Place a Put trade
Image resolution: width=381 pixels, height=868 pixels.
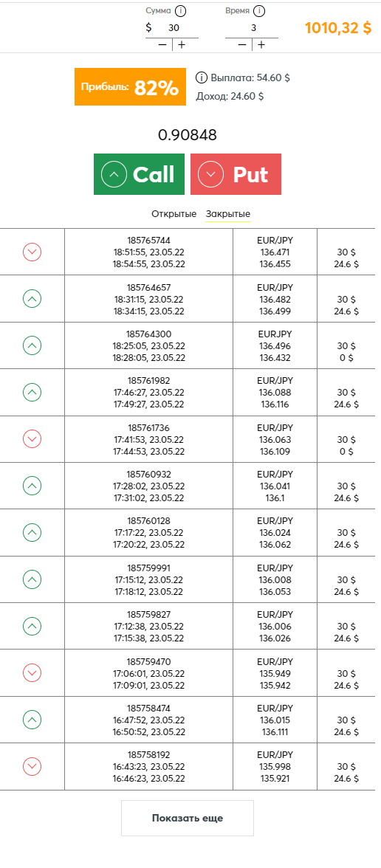coord(236,174)
